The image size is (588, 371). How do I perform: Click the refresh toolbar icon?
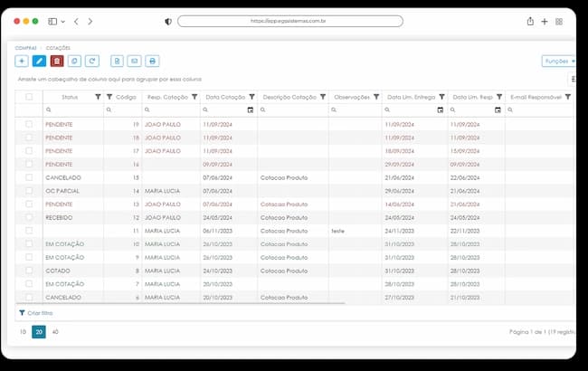(x=92, y=61)
